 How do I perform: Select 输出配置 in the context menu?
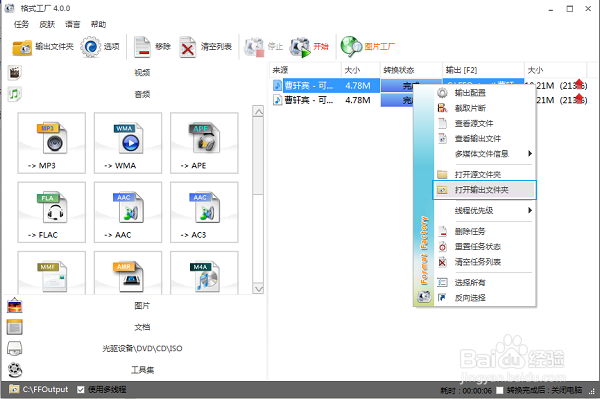(x=484, y=93)
